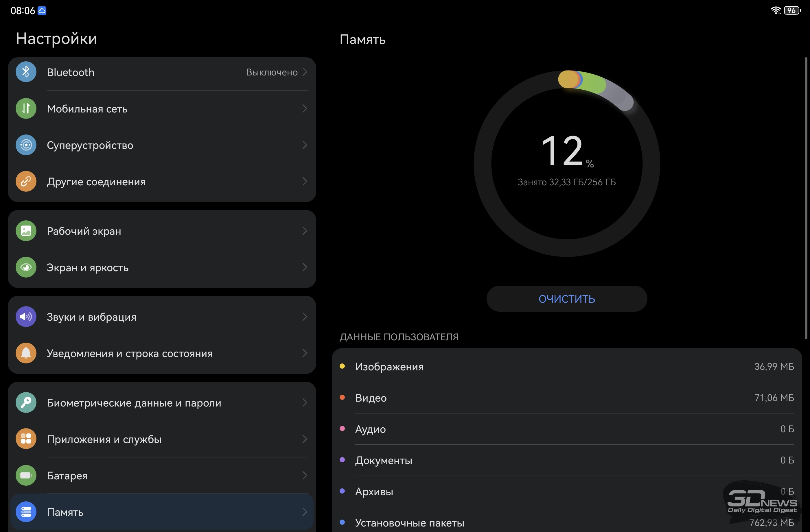The image size is (810, 532).
Task: Expand the Приложения и службы chevron
Action: coord(305,439)
